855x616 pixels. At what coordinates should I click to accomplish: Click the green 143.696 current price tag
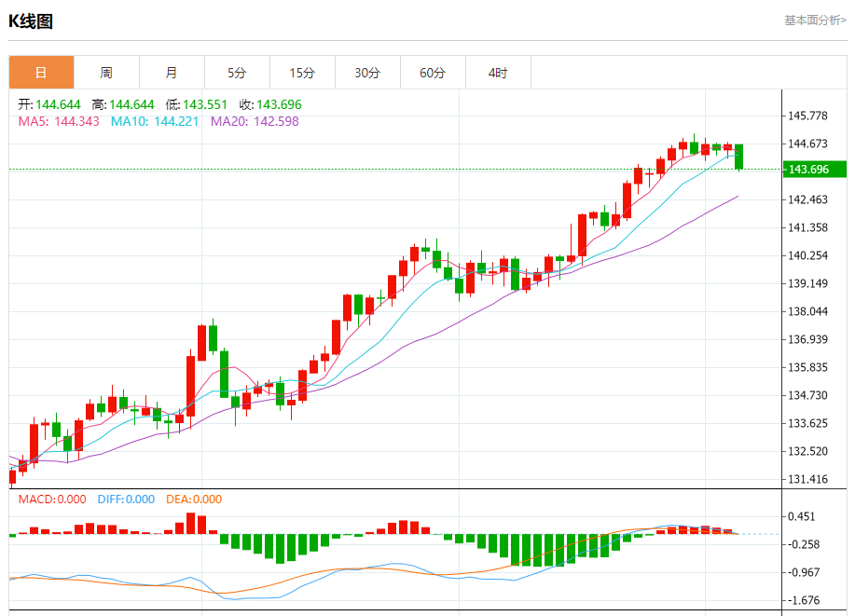(x=815, y=169)
